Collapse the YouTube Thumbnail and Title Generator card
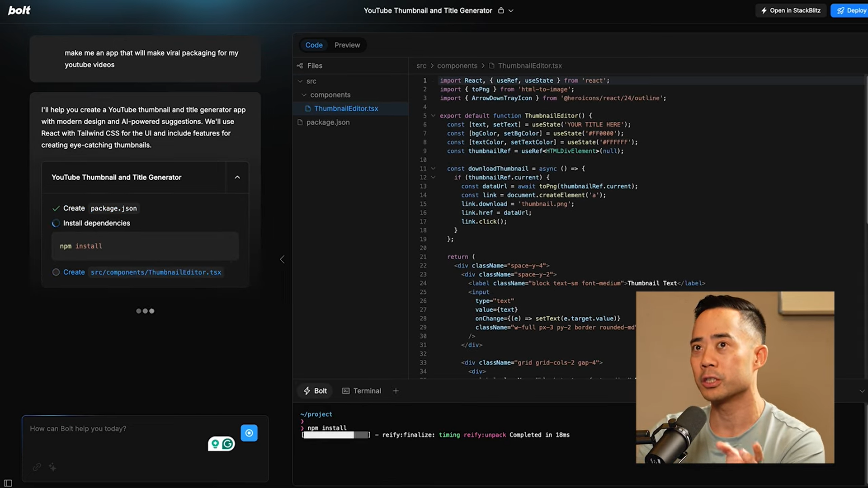 (x=237, y=178)
